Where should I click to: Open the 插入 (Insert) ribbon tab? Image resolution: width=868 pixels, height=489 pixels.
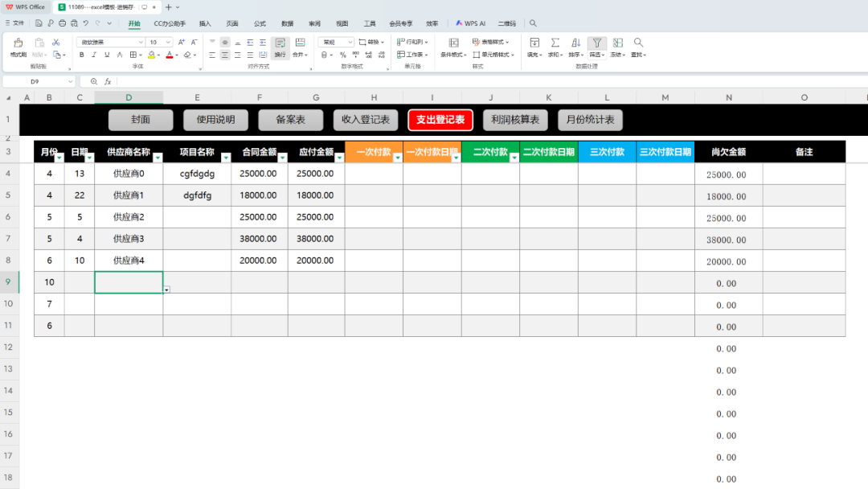pyautogui.click(x=205, y=23)
